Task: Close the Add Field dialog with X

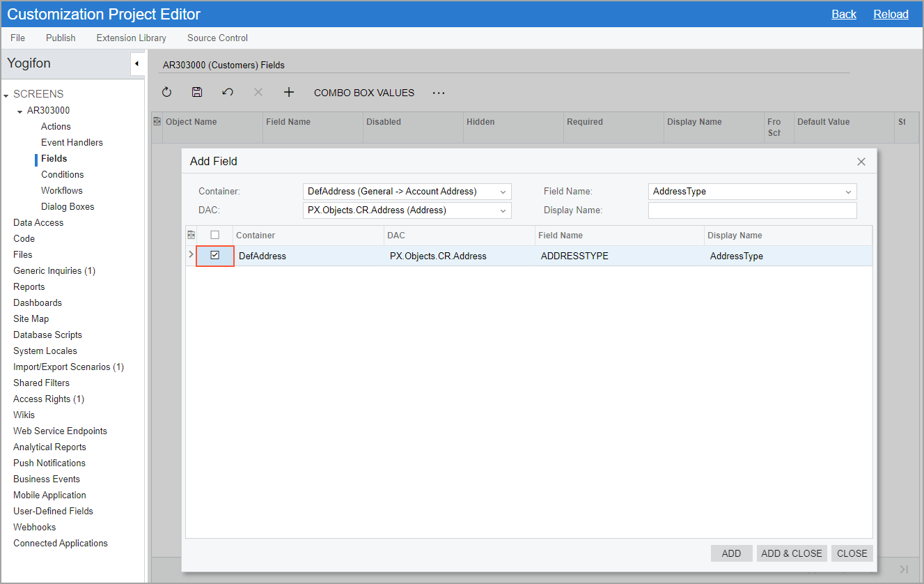Action: (x=861, y=162)
